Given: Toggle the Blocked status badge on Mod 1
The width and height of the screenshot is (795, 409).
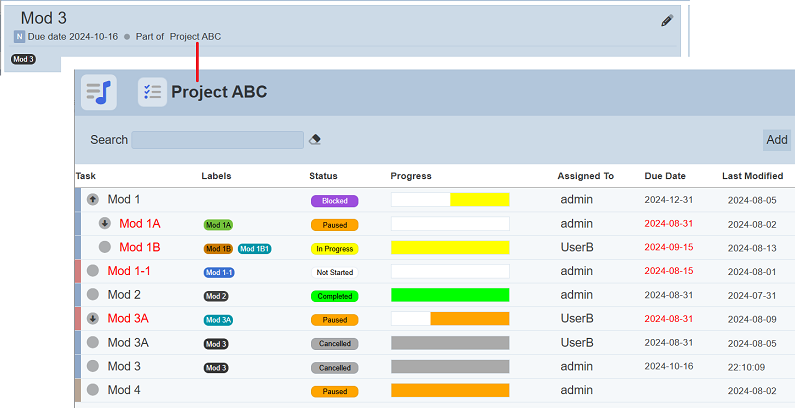Looking at the screenshot, I should point(334,201).
